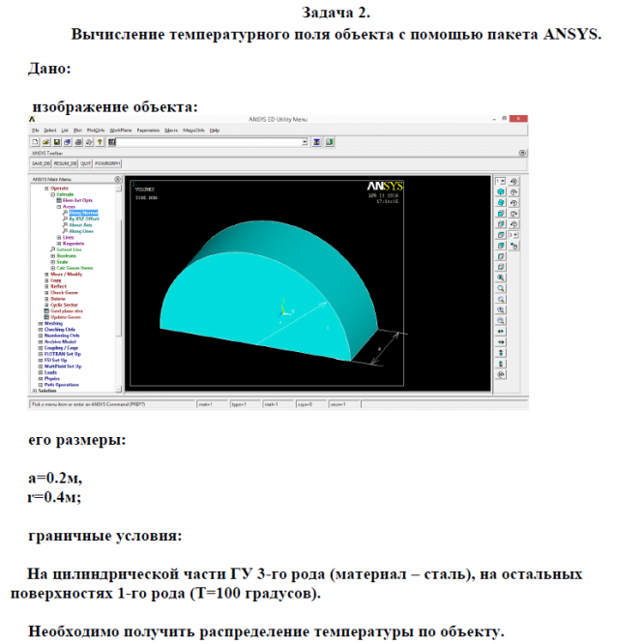Click the command prompt icon beside the input box
This screenshot has width=644, height=644.
coord(111,142)
